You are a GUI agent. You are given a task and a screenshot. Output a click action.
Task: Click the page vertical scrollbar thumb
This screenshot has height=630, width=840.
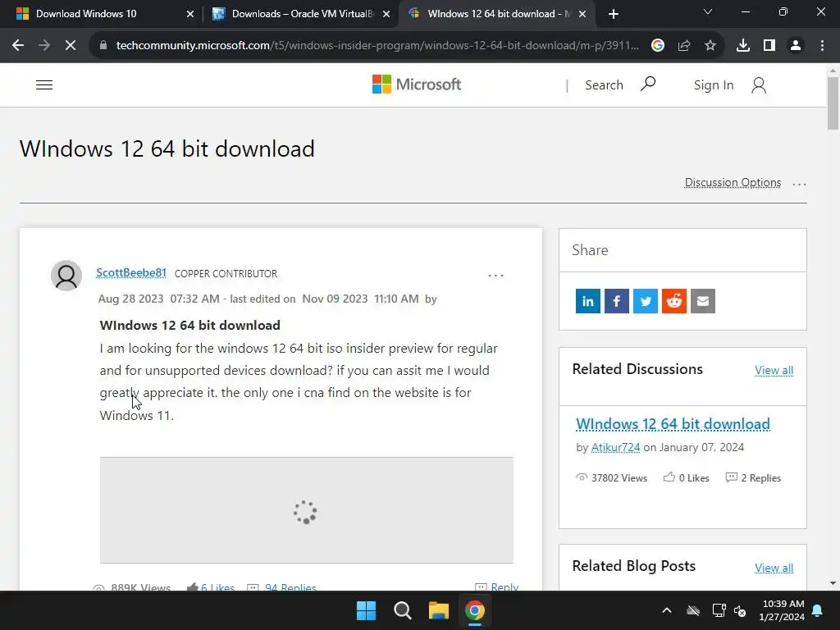[x=833, y=103]
